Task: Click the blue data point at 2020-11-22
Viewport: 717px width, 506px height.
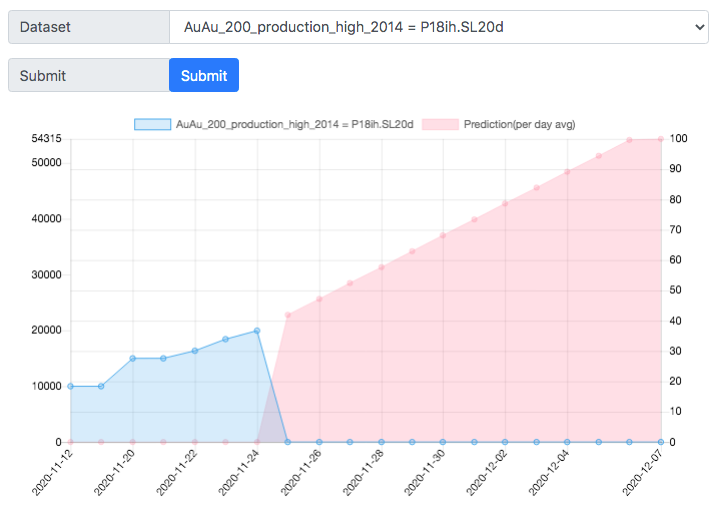Action: point(195,351)
